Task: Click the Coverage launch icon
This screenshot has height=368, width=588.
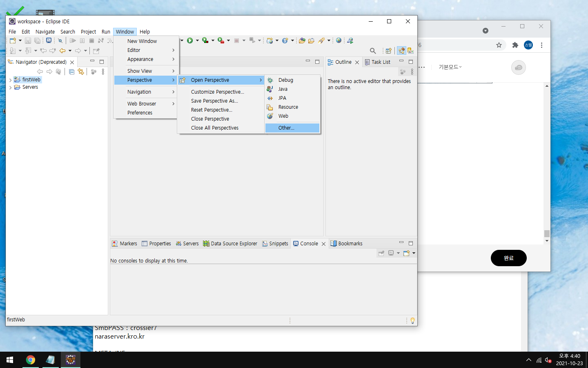Action: (205, 40)
